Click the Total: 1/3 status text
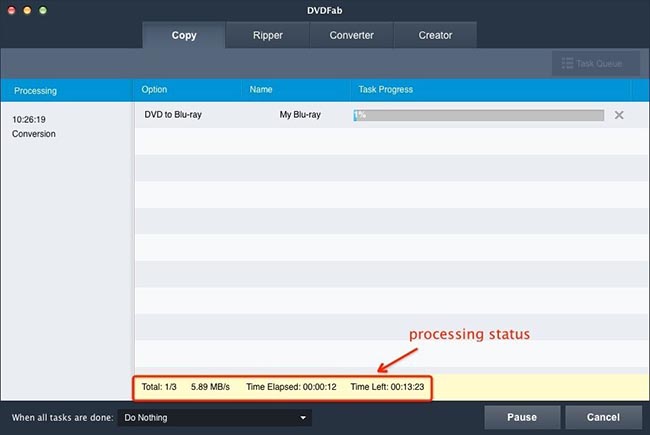 (159, 387)
